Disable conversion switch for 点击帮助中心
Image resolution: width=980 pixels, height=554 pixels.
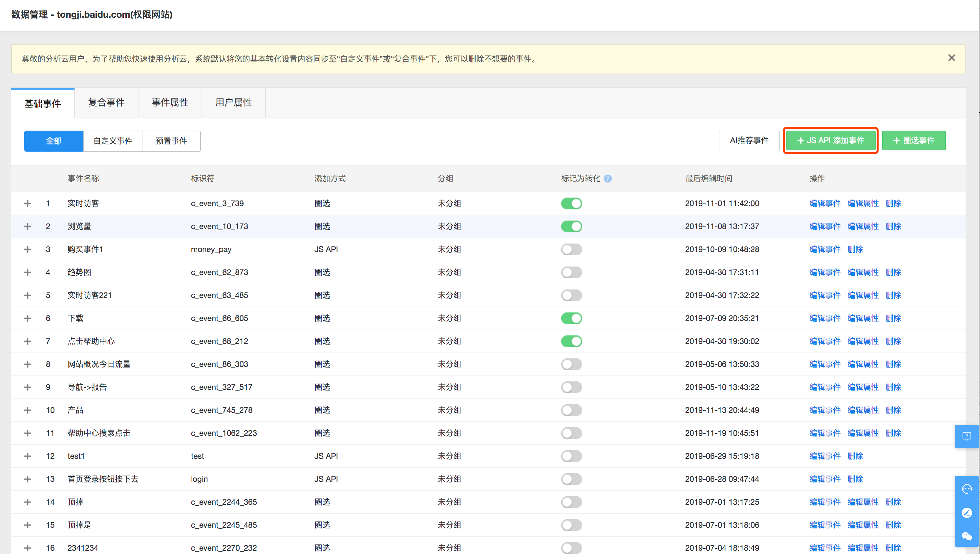coord(571,341)
